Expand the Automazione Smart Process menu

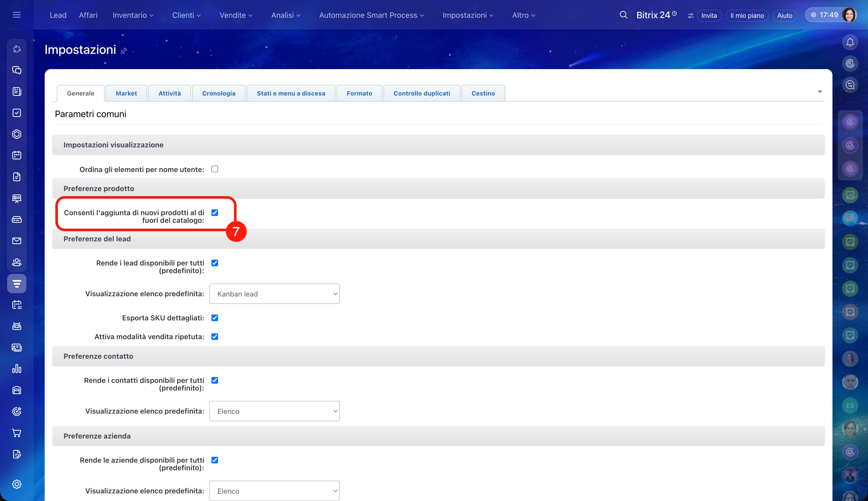[371, 15]
